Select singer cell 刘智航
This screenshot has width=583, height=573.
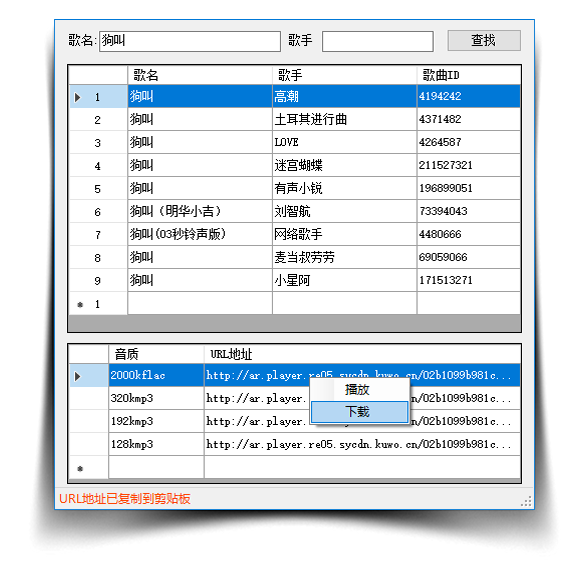pyautogui.click(x=344, y=212)
